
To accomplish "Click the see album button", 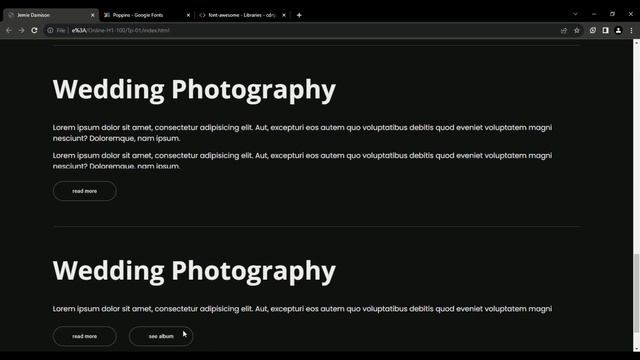I will coord(161,336).
